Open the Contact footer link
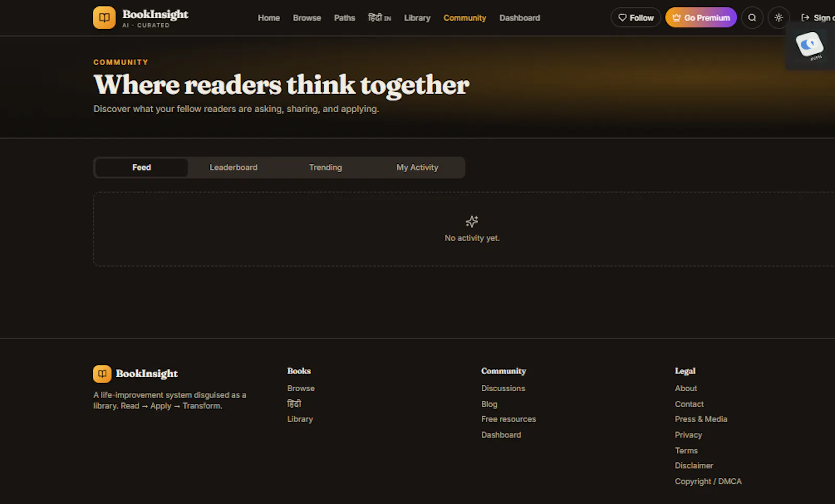The height and width of the screenshot is (504, 835). (x=689, y=404)
